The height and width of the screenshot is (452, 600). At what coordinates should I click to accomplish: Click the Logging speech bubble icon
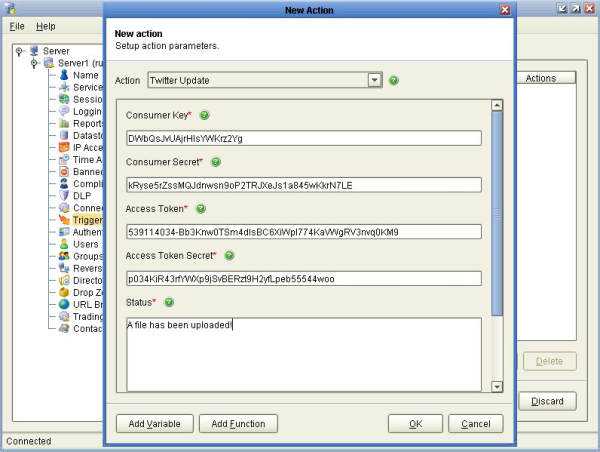tap(64, 111)
